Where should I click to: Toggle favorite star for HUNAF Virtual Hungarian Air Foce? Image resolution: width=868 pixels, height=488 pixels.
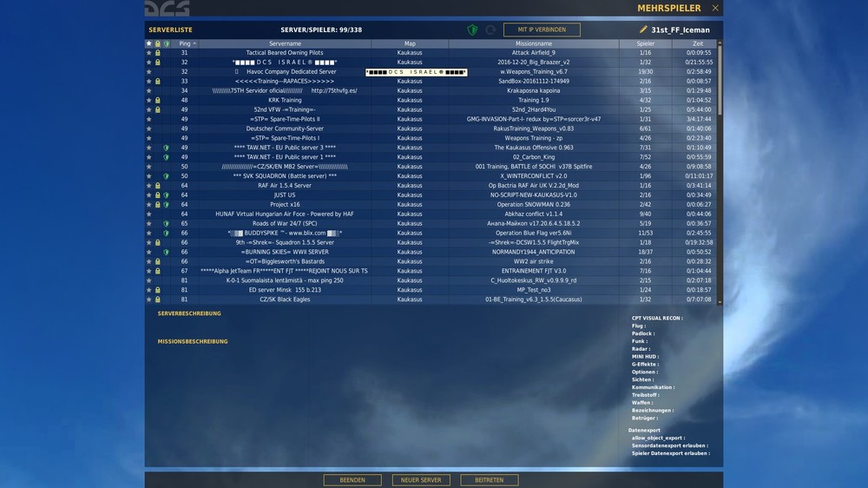148,214
